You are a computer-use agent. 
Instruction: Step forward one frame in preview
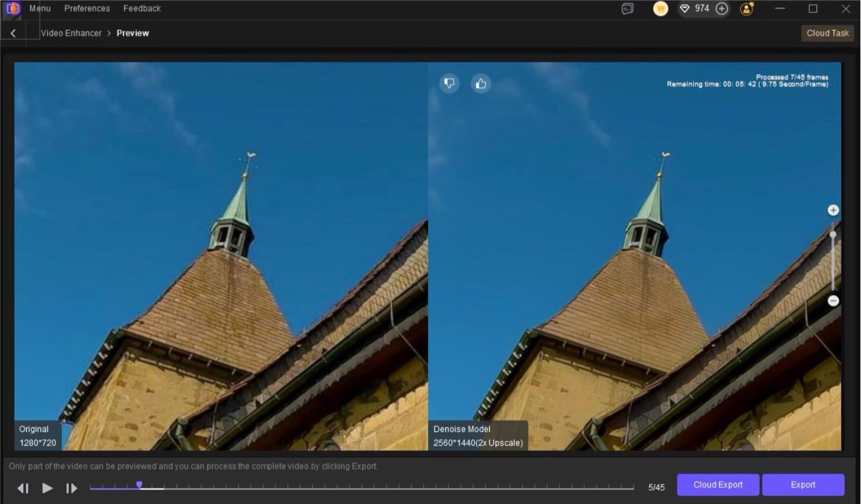71,487
